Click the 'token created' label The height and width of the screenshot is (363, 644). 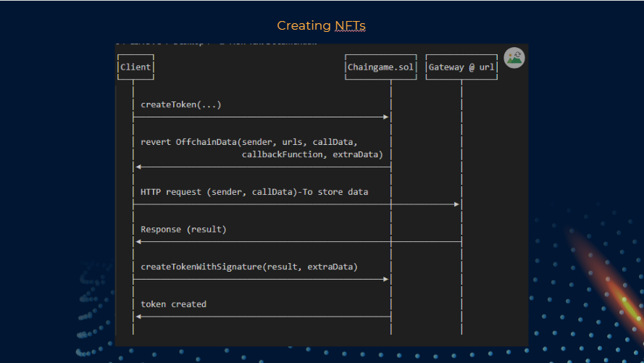tap(173, 304)
